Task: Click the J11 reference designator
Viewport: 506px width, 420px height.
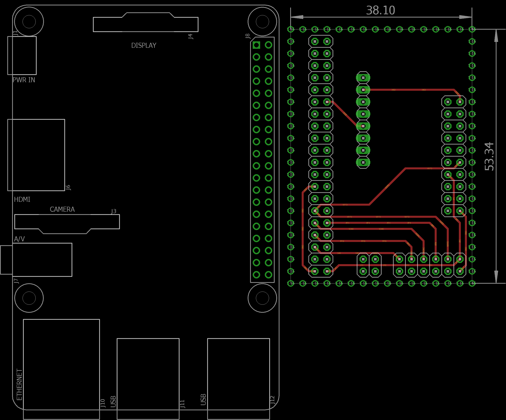Action: click(x=182, y=404)
